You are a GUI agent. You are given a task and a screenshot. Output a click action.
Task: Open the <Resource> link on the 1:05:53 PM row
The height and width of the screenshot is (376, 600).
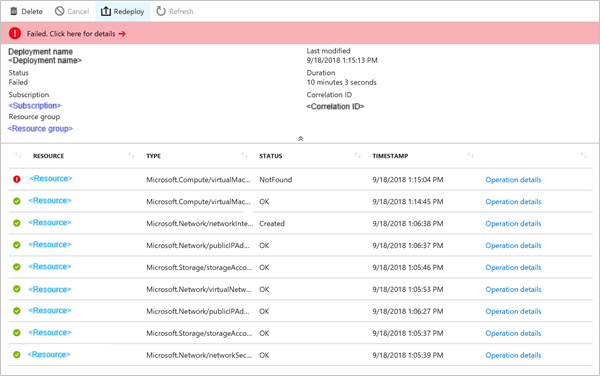coord(50,290)
